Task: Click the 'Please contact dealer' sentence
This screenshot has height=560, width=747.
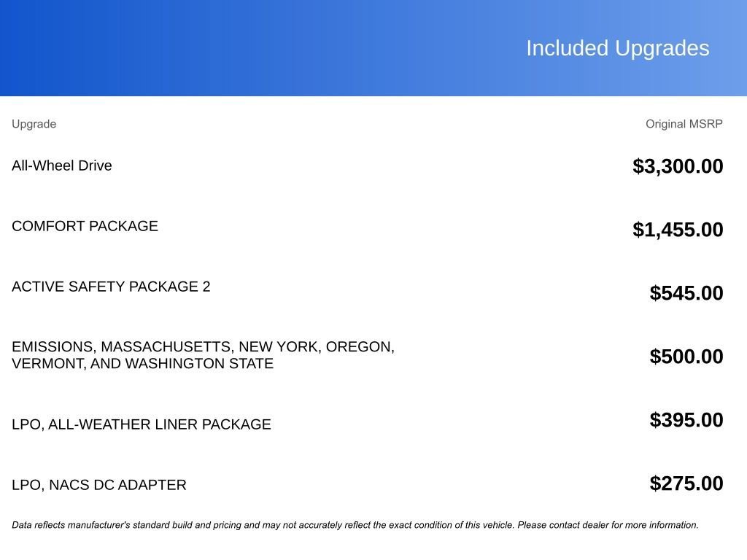Action: pyautogui.click(x=608, y=525)
